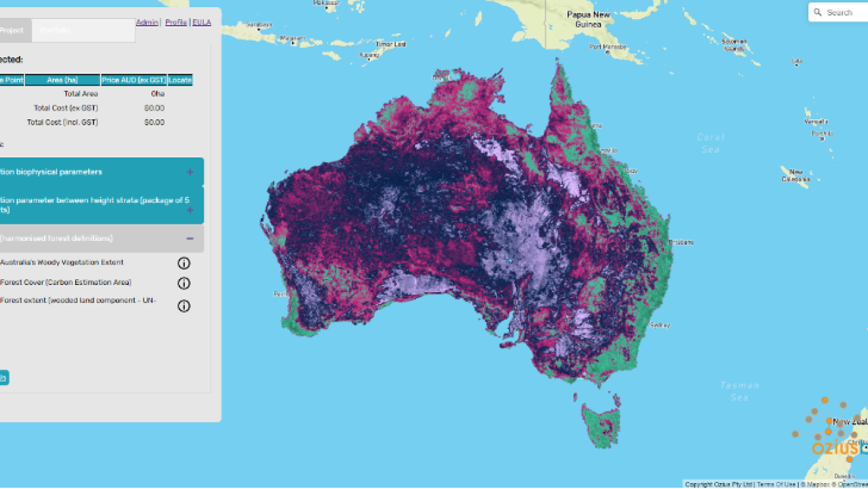Open the Admin link
Viewport: 868px width, 489px height.
click(x=147, y=22)
